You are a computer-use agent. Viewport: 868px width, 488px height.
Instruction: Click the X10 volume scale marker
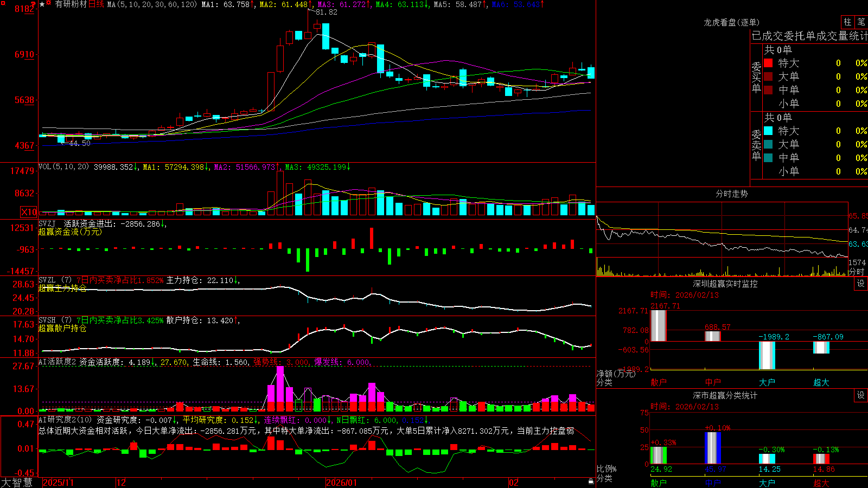tap(29, 212)
